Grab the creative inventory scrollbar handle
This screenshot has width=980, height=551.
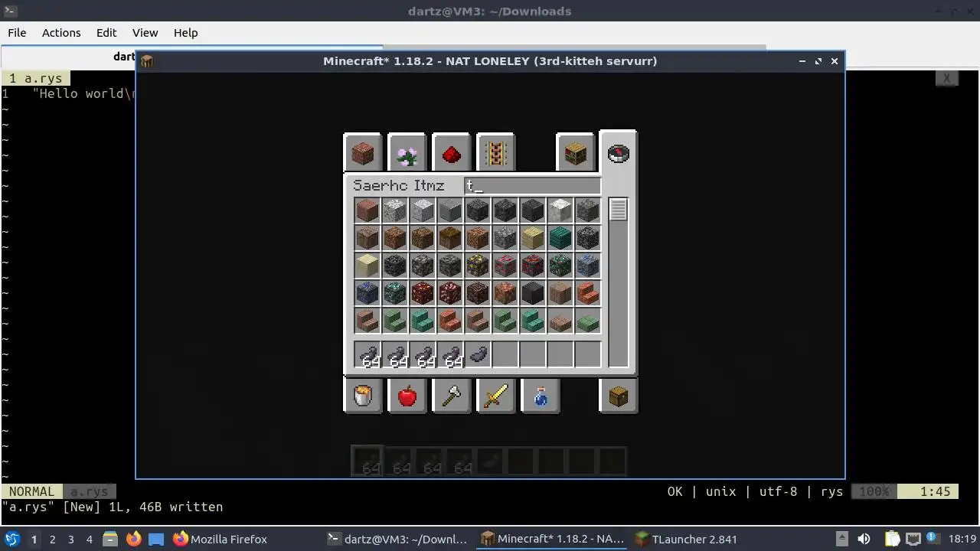(x=618, y=209)
